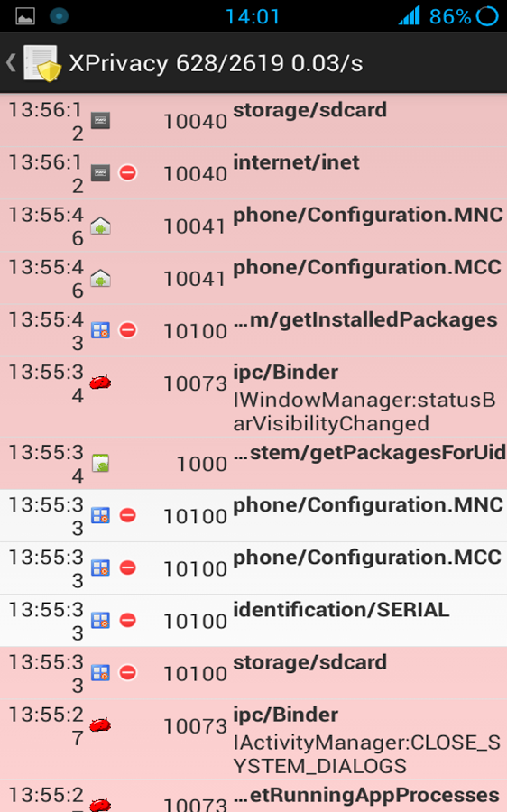The width and height of the screenshot is (507, 812).
Task: Open ipc/Binder CLOSE_SYSTEM_DIALOGS entry
Action: [x=253, y=740]
